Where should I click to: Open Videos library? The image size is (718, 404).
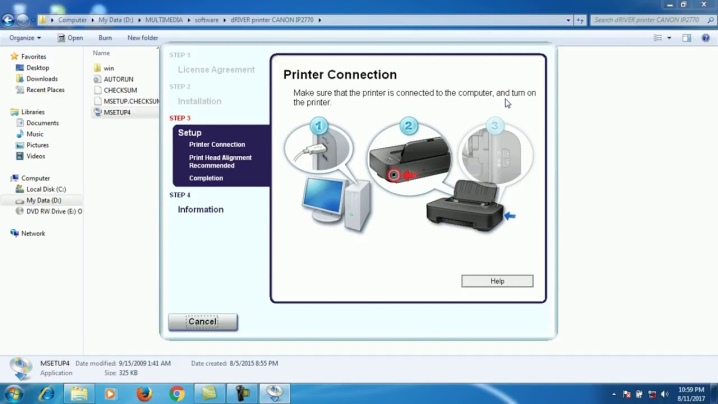[35, 156]
